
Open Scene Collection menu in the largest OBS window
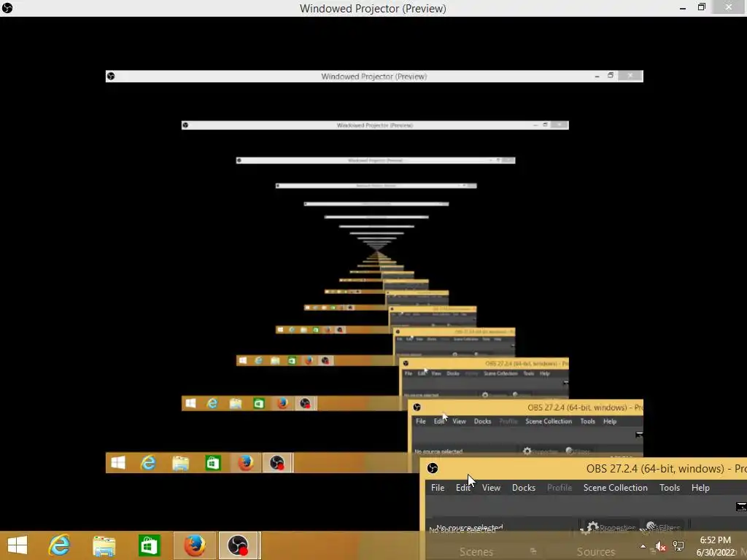[615, 488]
